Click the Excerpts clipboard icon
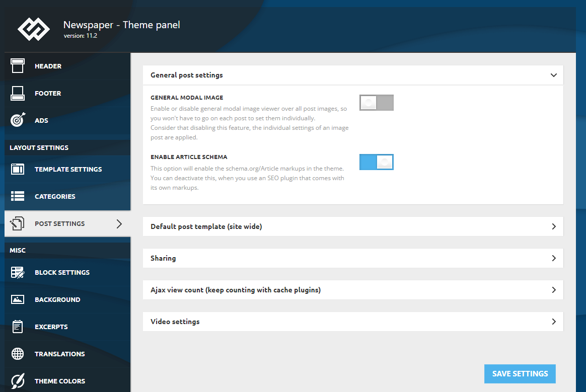This screenshot has width=586, height=392. tap(18, 327)
